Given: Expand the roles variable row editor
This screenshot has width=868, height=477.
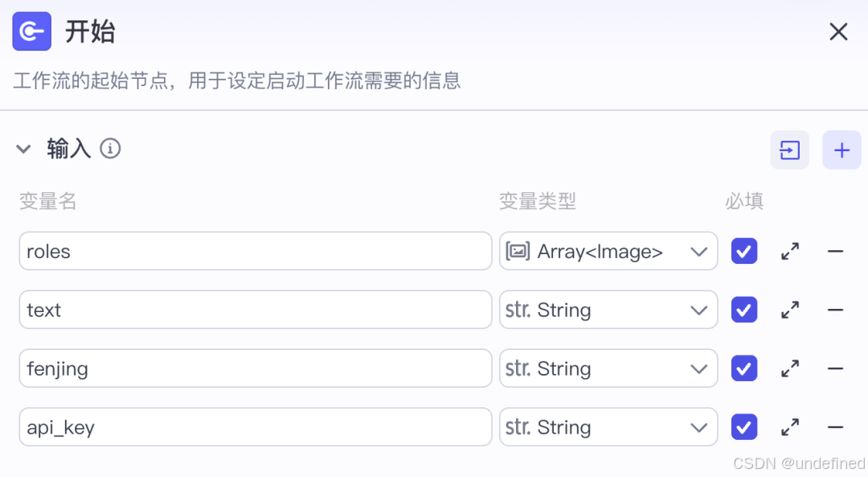Looking at the screenshot, I should (790, 252).
